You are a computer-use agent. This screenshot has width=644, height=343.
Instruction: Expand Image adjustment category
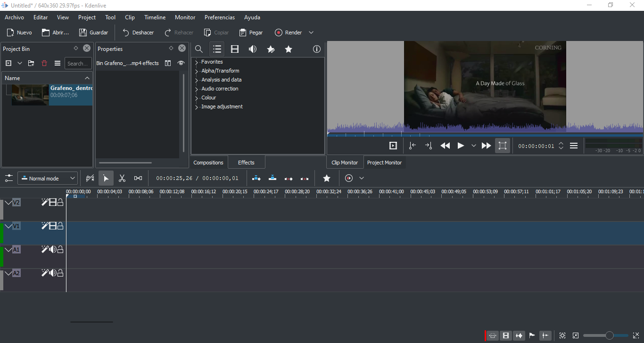click(197, 107)
